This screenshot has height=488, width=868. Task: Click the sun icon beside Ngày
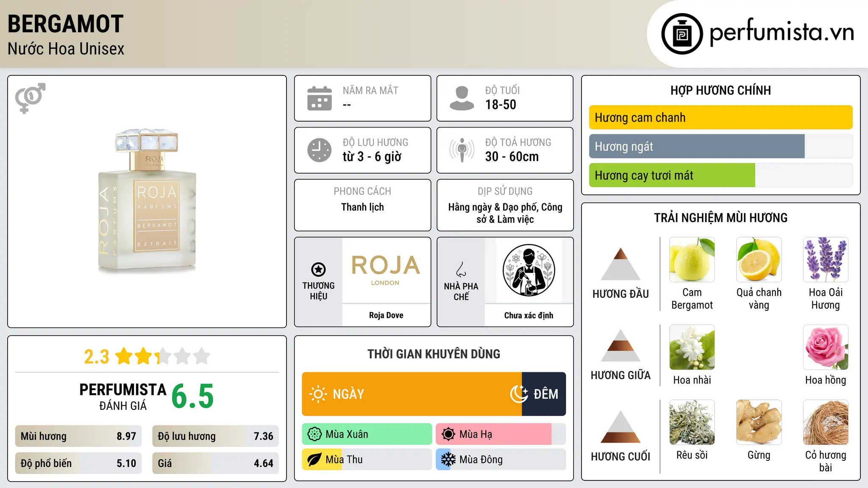318,394
